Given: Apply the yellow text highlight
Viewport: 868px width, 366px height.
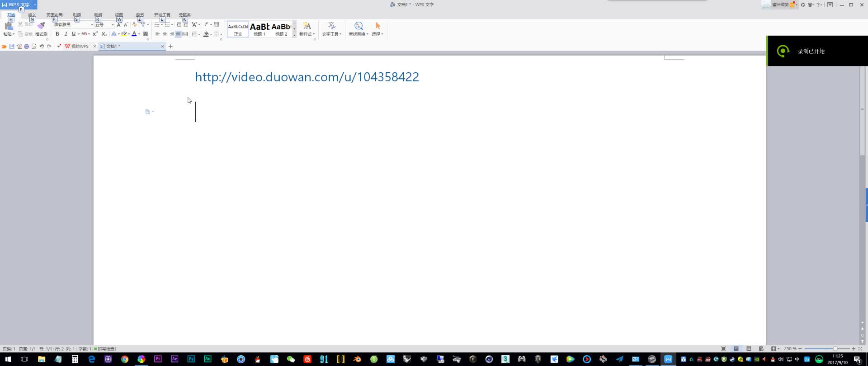Looking at the screenshot, I should tap(123, 34).
